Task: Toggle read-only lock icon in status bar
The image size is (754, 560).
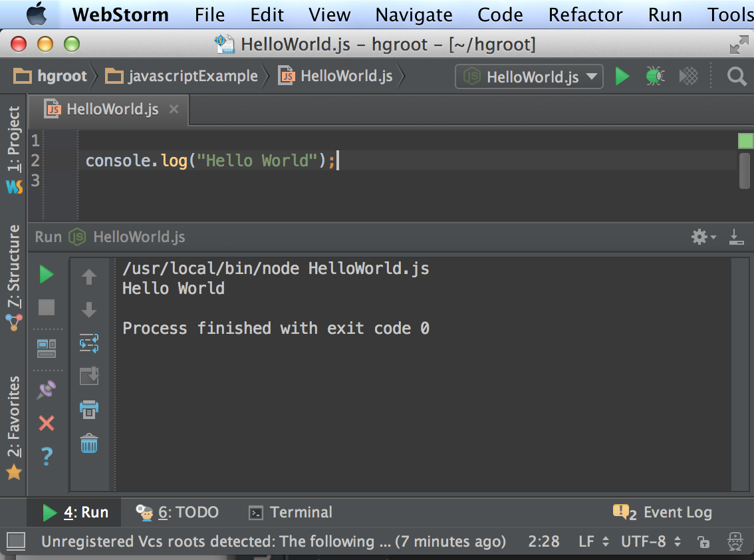Action: tap(703, 542)
